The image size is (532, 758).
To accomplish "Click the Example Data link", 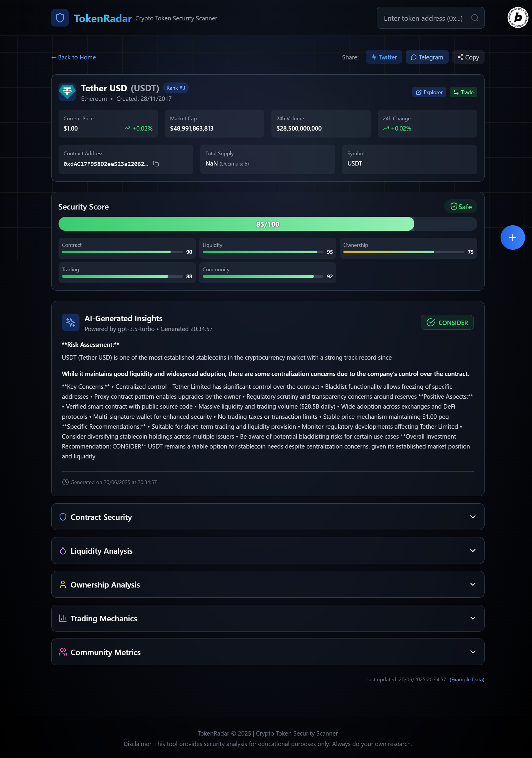I will point(467,680).
